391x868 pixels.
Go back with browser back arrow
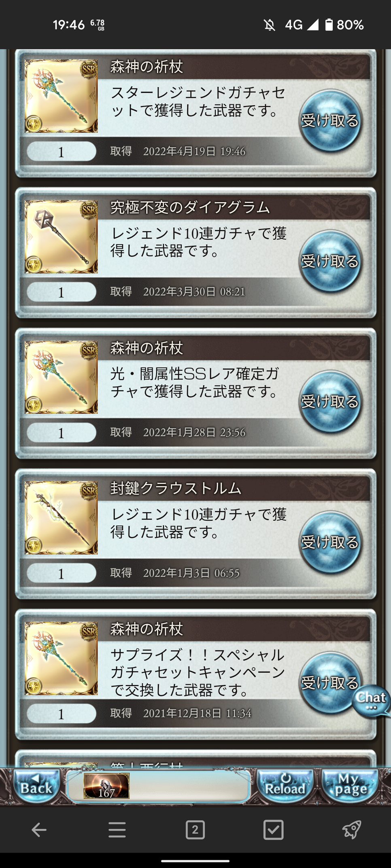tap(39, 830)
